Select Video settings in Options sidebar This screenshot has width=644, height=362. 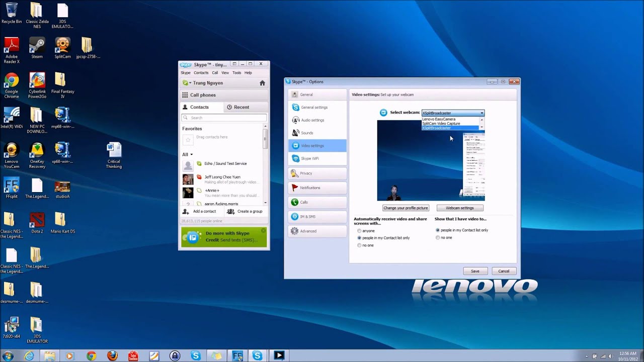[317, 146]
